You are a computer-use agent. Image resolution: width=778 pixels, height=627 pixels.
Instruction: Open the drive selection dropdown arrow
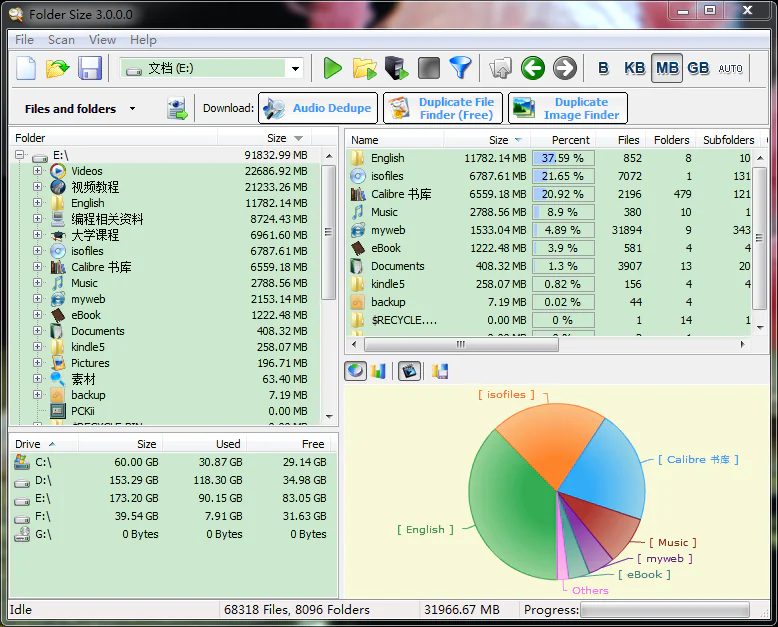[295, 68]
